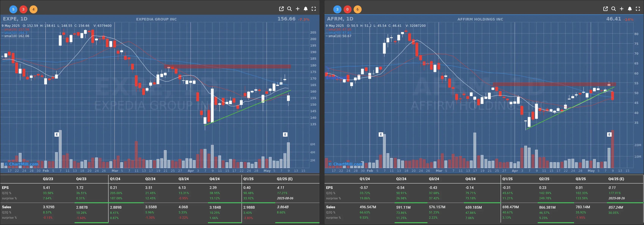Click the AFRM last price 46.41
644x225 pixels.
coord(613,19)
